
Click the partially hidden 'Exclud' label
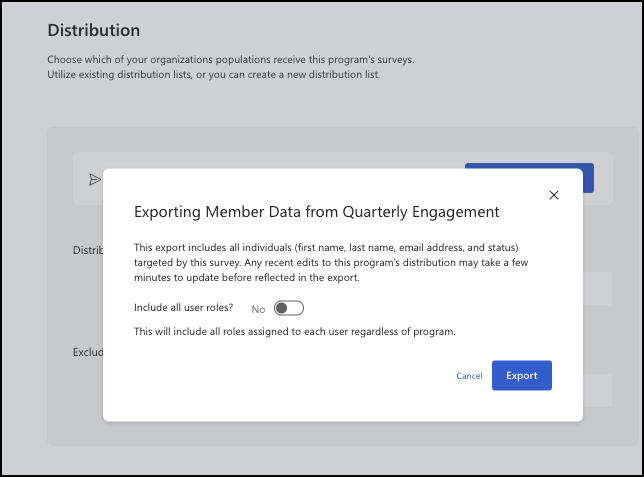pos(88,352)
